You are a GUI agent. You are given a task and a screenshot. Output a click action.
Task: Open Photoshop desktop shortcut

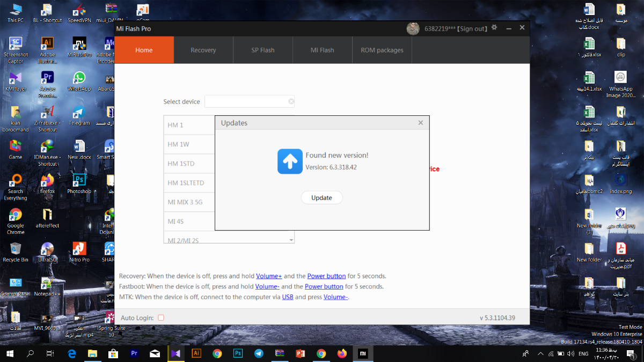(79, 183)
